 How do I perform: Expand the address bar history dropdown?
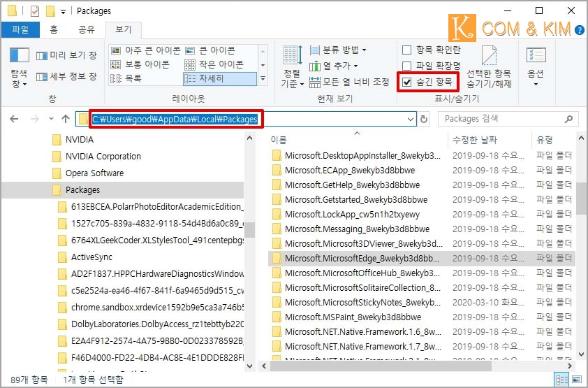[411, 120]
